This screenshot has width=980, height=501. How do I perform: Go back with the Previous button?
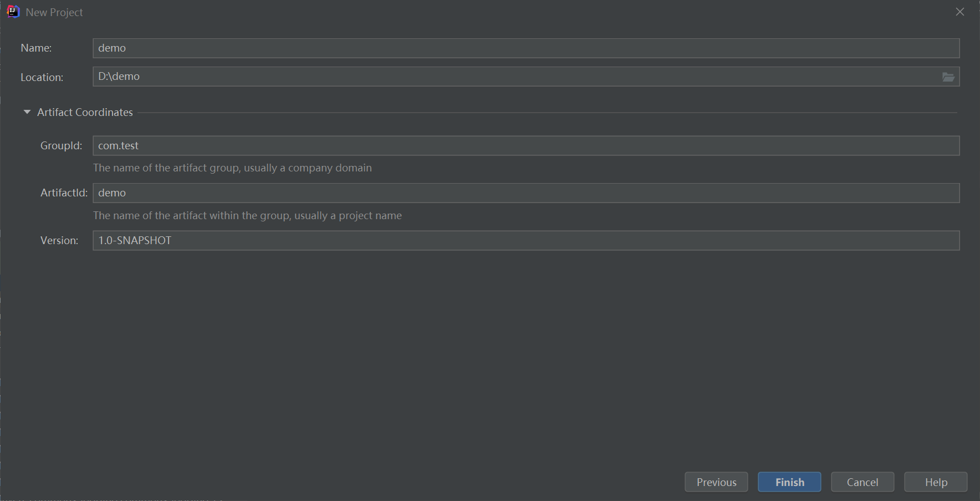(716, 482)
